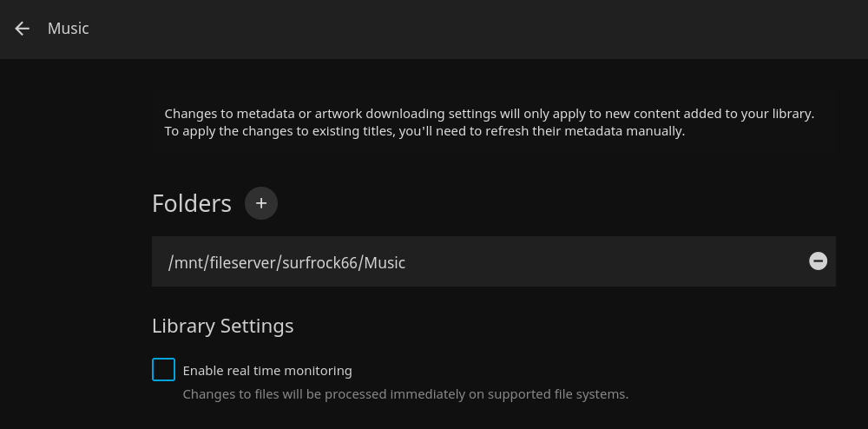Click the "Library Settings" heading
868x429 pixels.
(x=222, y=326)
